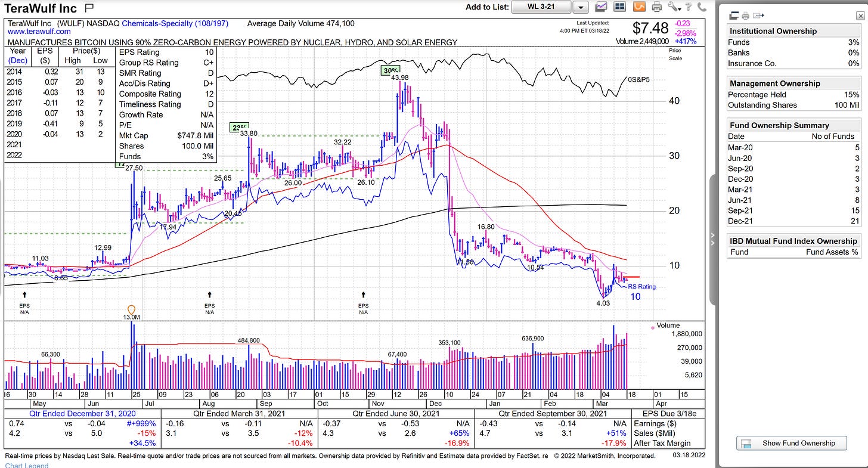Viewport: 868px width, 468px height.
Task: Click the Composite Rating row
Action: 166,94
